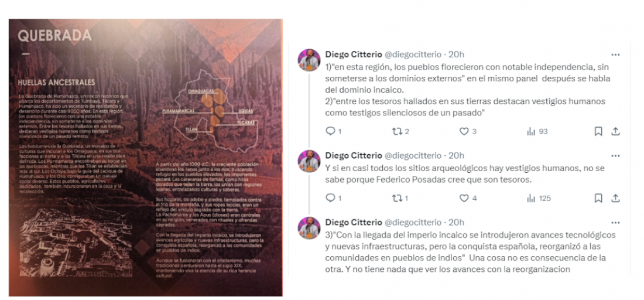This screenshot has width=644, height=300.
Task: Bookmark the first tweet
Action: [x=598, y=131]
